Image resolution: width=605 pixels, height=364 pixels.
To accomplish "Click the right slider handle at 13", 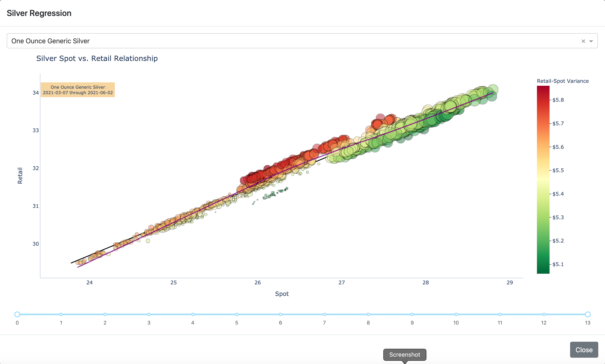I will (588, 314).
